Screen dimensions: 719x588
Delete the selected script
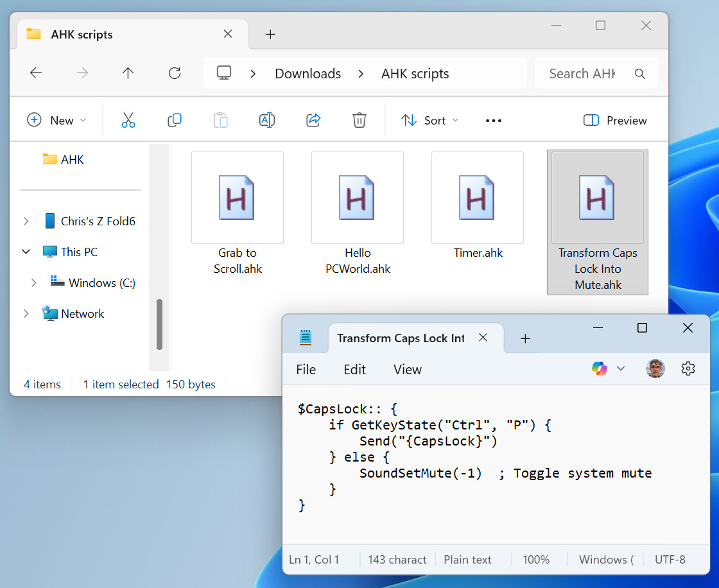coord(359,120)
